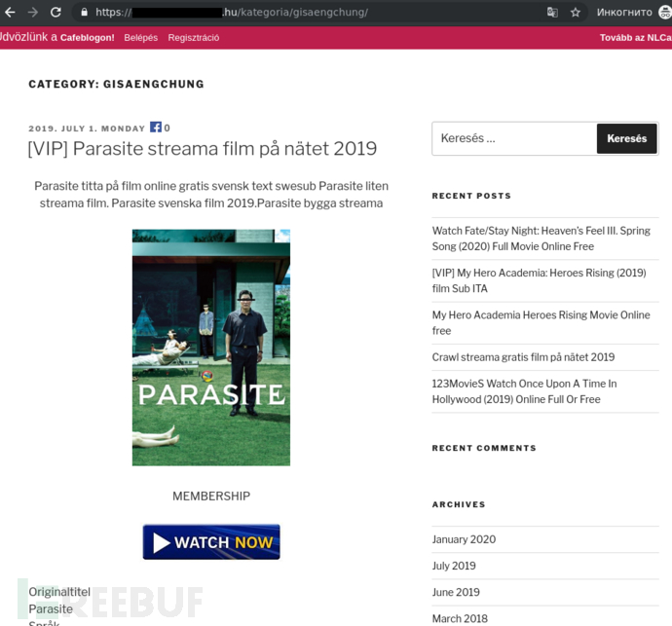This screenshot has width=672, height=626.
Task: Click Tovább az NLCafé link
Action: point(636,38)
